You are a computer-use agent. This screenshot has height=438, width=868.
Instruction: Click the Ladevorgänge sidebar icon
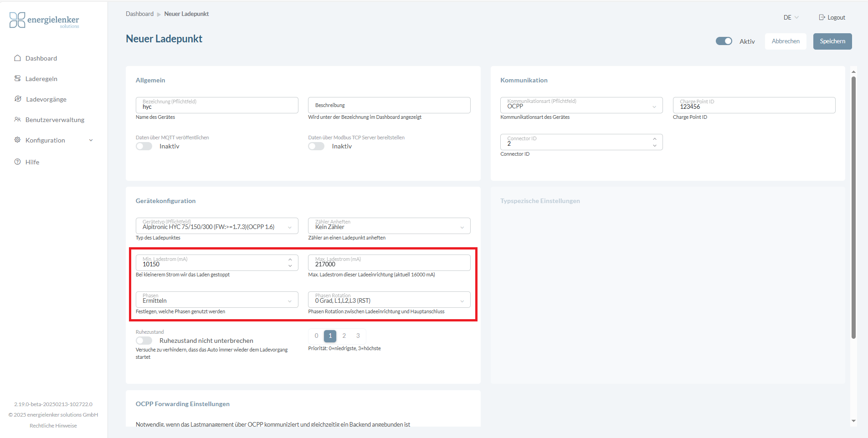[x=18, y=99]
